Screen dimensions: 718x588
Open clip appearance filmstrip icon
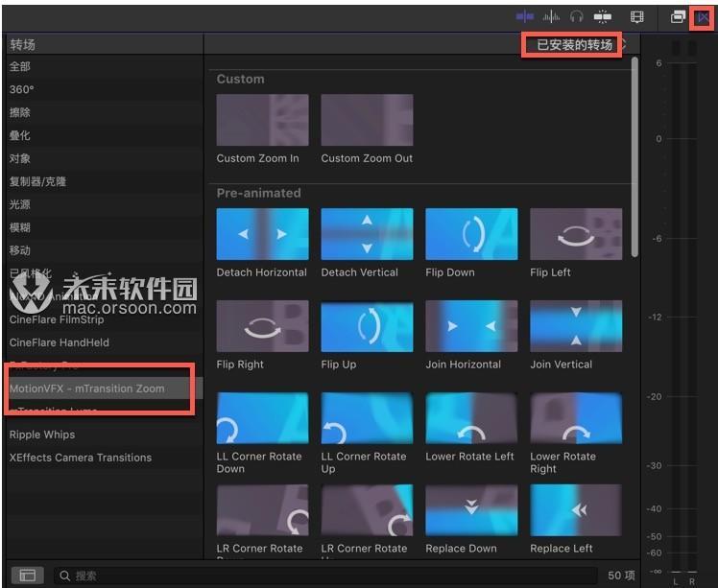pos(637,17)
